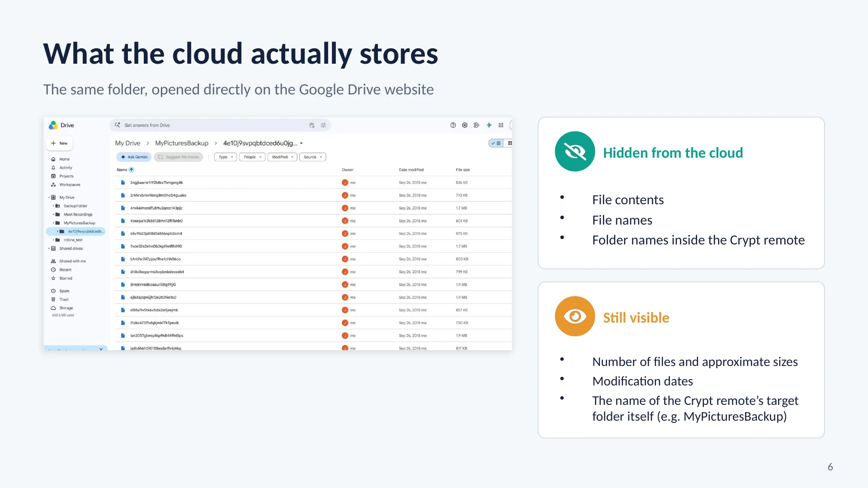Select the highlighted 4e10j9svpqbtdced6 tree folder
Image resolution: width=868 pixels, height=488 pixels.
76,231
